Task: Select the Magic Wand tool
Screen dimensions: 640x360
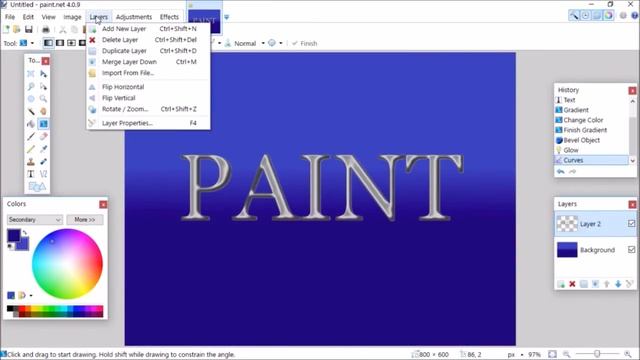Action: click(x=31, y=111)
